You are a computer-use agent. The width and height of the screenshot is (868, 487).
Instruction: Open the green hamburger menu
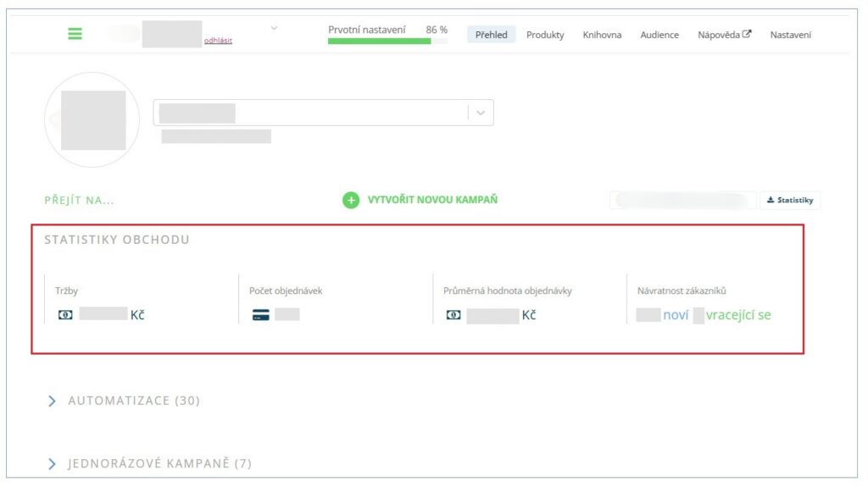pyautogui.click(x=75, y=34)
